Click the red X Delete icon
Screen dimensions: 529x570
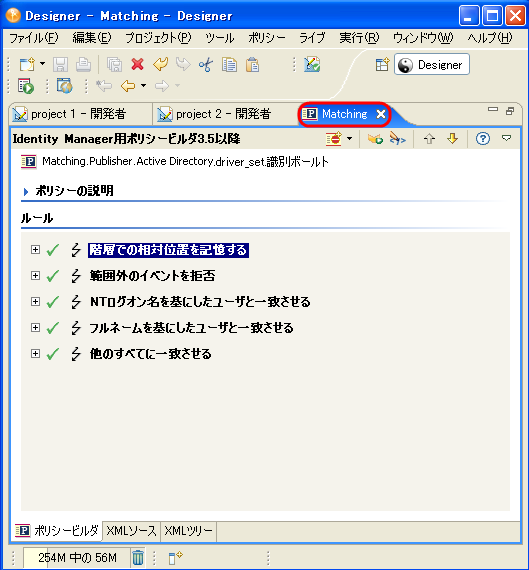137,64
